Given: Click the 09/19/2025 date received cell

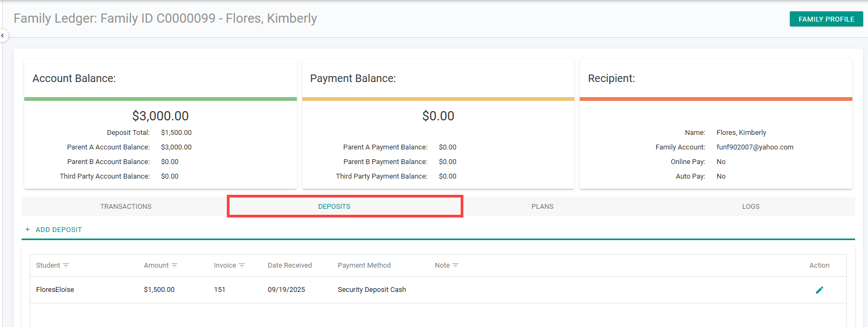Looking at the screenshot, I should pyautogui.click(x=286, y=290).
